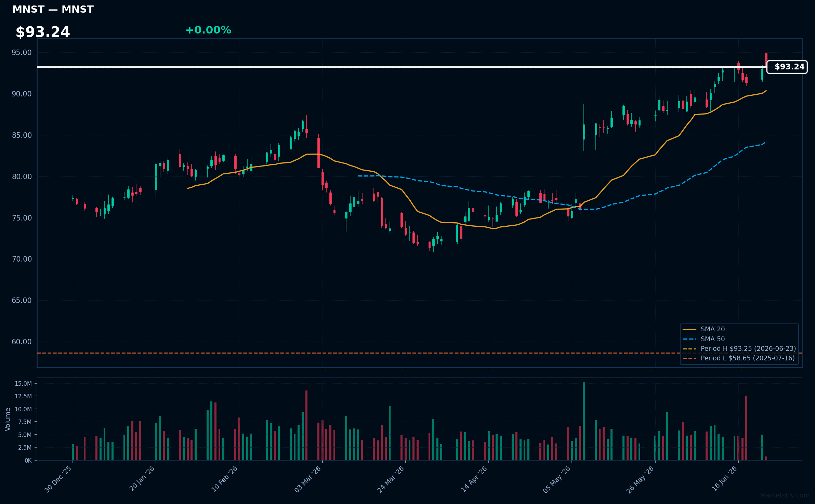
Task: Click the 85.00 price axis label
Action: (22, 135)
